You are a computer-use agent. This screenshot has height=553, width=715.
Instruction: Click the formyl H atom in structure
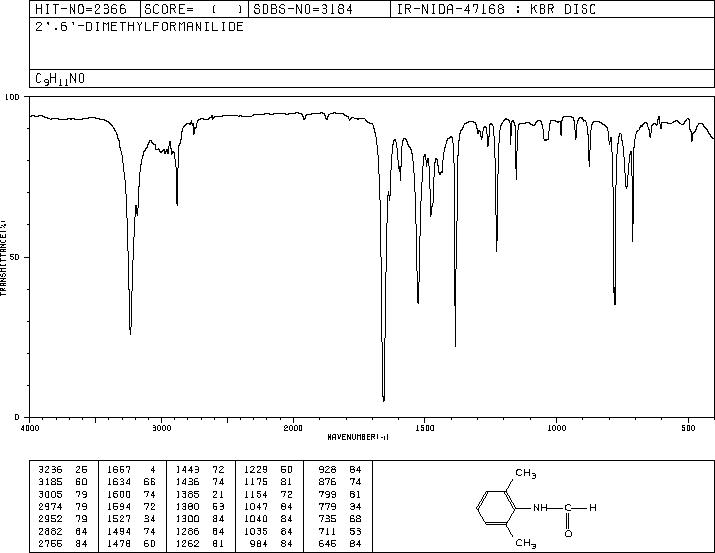(593, 507)
